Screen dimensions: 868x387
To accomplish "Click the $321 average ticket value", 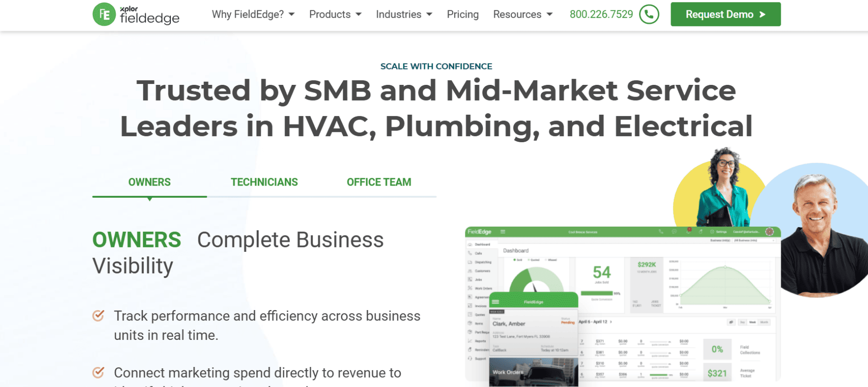I will tap(717, 373).
